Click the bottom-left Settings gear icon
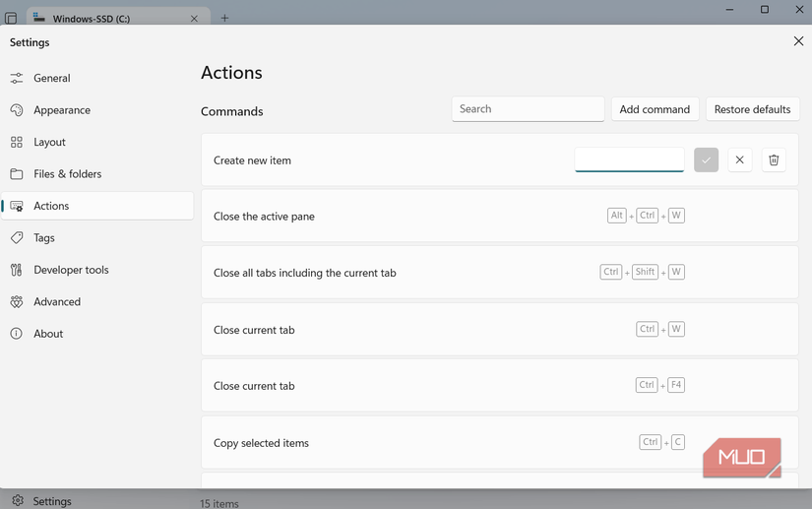This screenshot has height=509, width=812. click(x=17, y=501)
